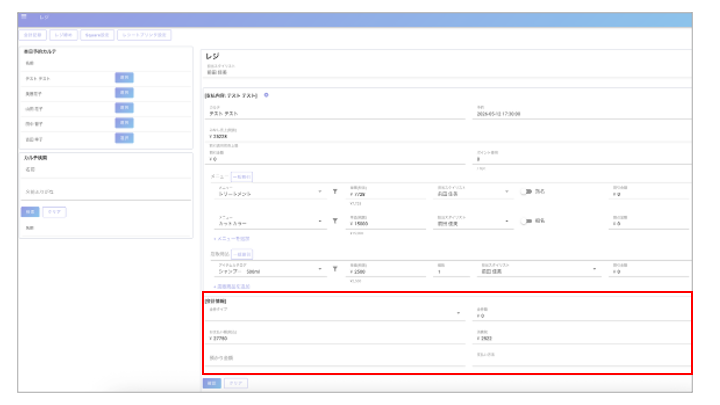Image resolution: width=720 pixels, height=405 pixels.
Task: Click the + 店販商品を追加 link
Action: coord(231,287)
